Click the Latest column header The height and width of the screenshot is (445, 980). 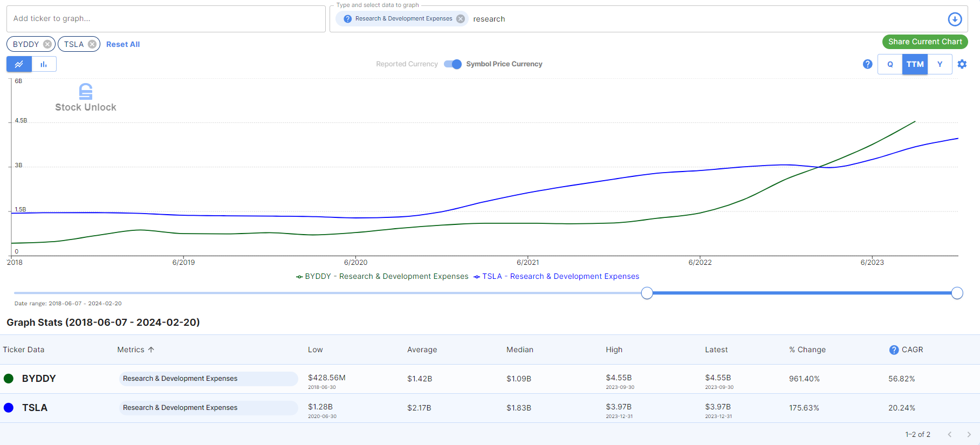point(716,350)
